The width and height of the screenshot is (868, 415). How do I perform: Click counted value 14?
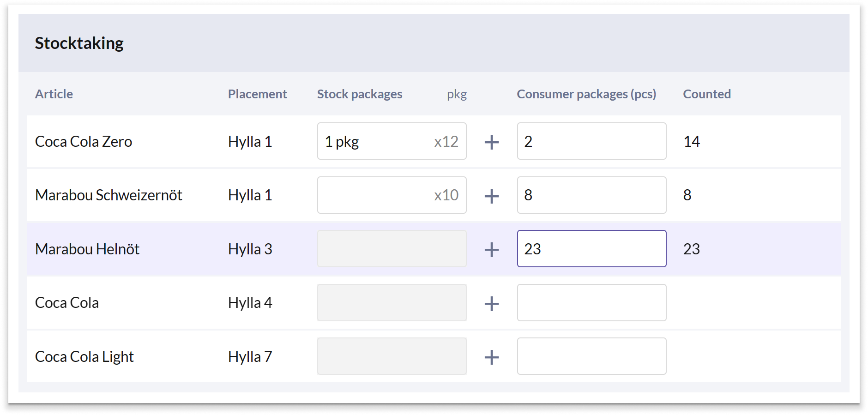[x=692, y=142]
